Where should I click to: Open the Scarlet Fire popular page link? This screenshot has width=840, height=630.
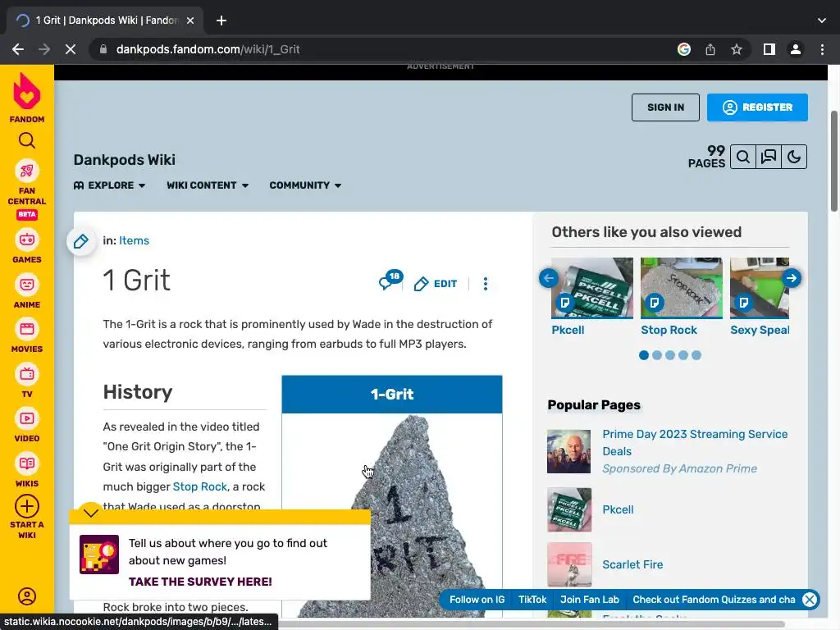632,564
